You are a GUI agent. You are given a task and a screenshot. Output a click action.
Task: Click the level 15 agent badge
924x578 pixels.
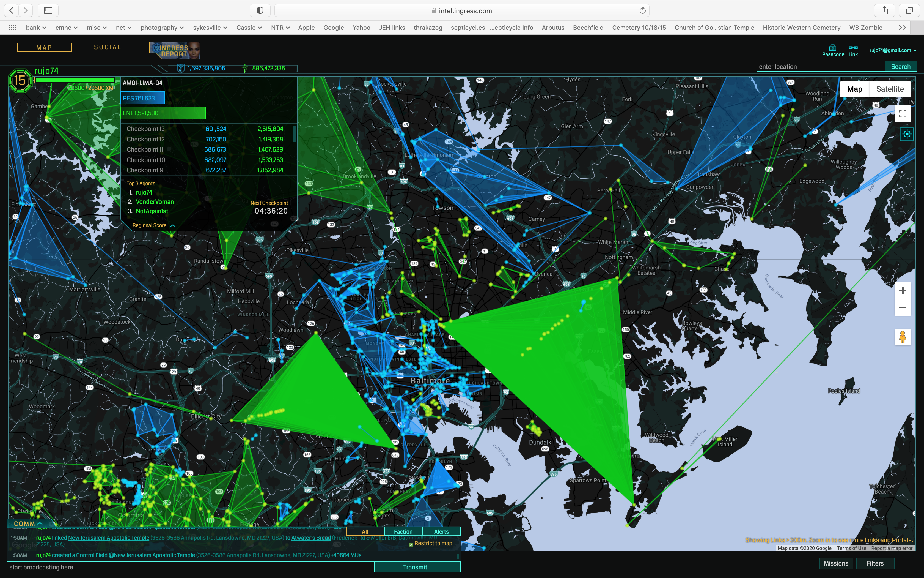click(x=20, y=81)
